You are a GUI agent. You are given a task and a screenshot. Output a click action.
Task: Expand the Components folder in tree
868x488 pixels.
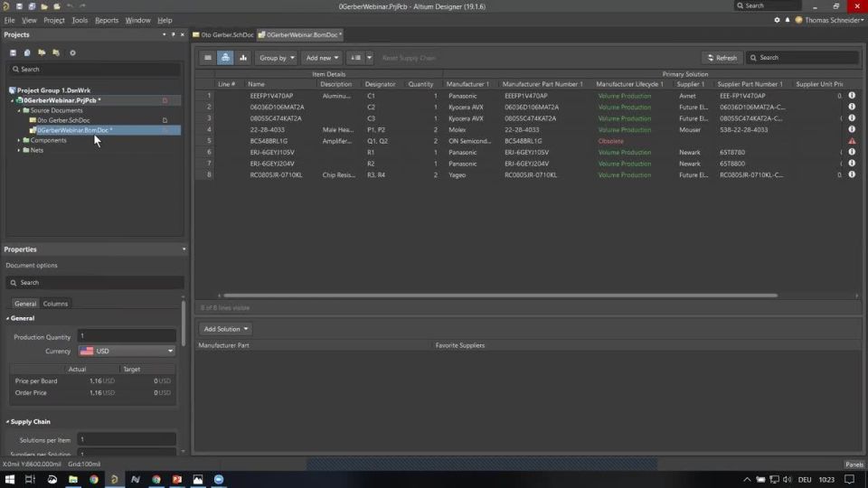click(x=19, y=141)
